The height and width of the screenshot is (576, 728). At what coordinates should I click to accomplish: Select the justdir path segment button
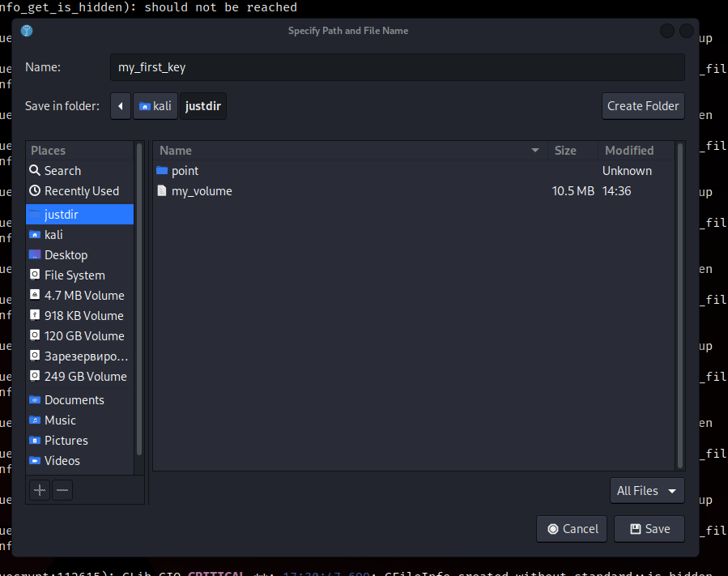(x=203, y=106)
